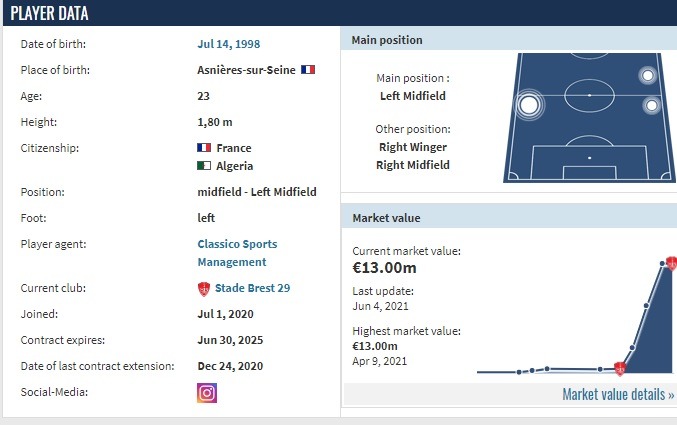The image size is (677, 425).
Task: Open Stade Brest 29 club link
Action: tap(253, 288)
